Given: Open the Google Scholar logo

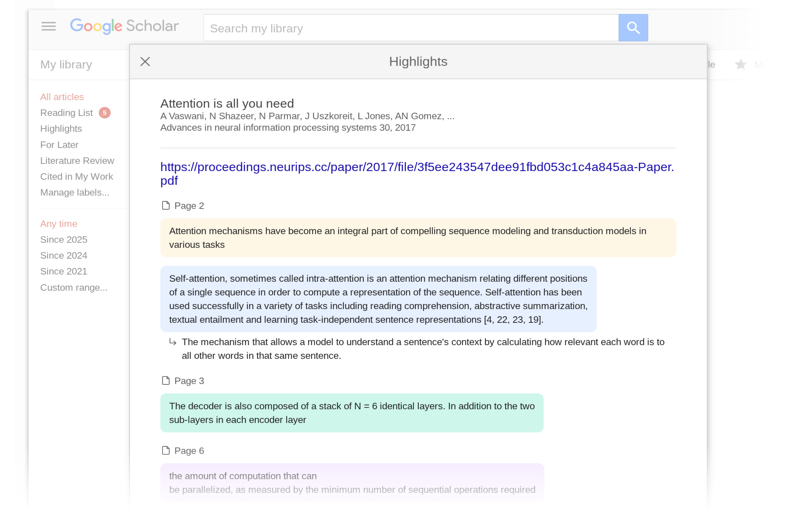Looking at the screenshot, I should (124, 26).
